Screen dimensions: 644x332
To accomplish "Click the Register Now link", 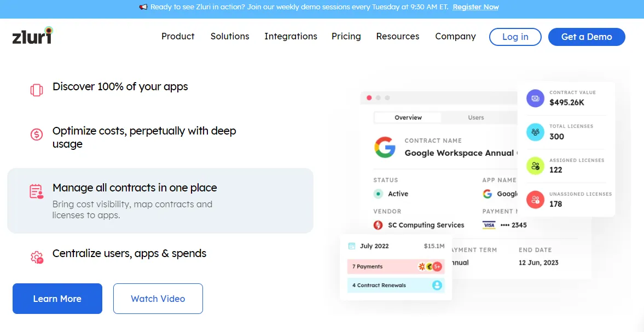I will point(475,7).
